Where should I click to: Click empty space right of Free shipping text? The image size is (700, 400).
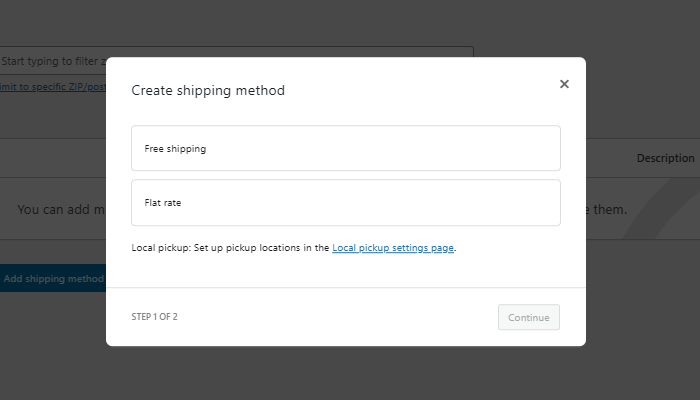pyautogui.click(x=400, y=148)
